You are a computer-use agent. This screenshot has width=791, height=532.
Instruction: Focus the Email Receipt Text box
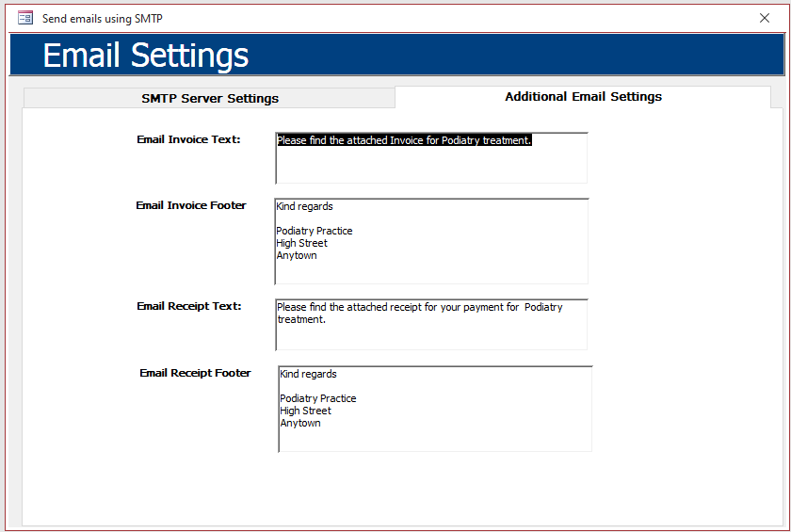coord(431,324)
